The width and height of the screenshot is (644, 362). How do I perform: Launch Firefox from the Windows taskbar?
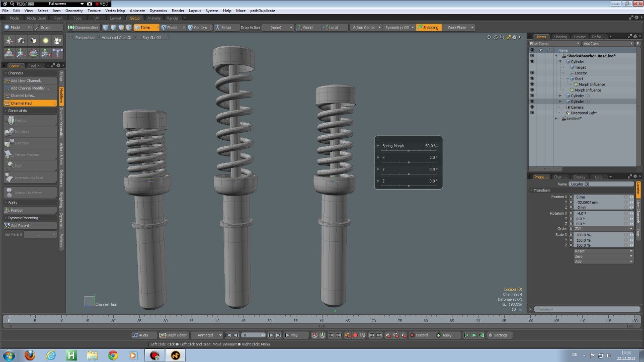(30, 355)
